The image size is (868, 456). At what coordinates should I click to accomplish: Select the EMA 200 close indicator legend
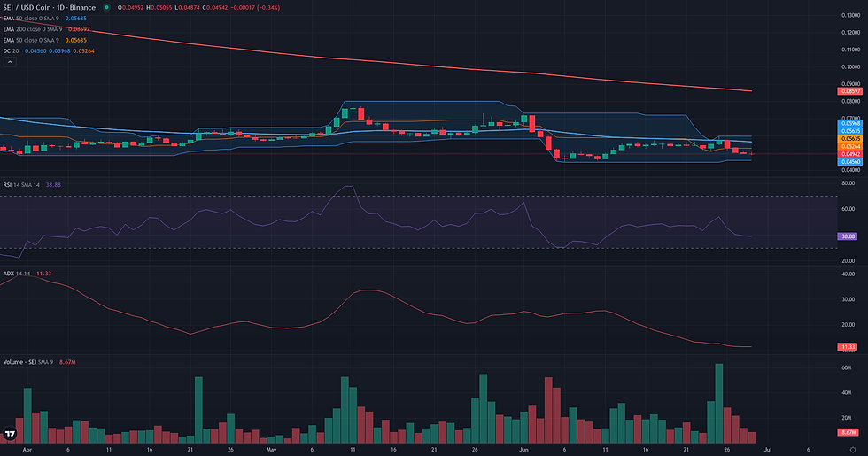pos(46,29)
